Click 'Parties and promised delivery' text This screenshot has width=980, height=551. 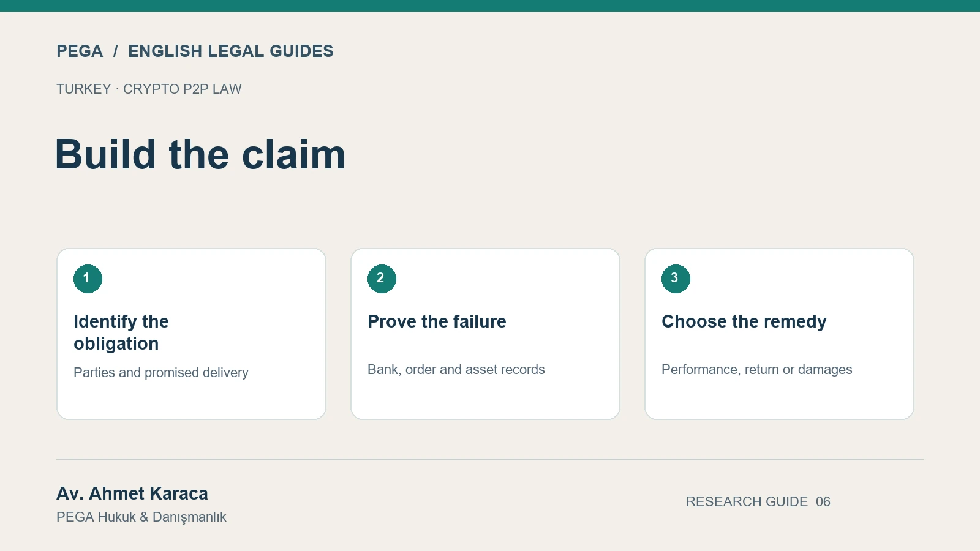click(x=161, y=372)
